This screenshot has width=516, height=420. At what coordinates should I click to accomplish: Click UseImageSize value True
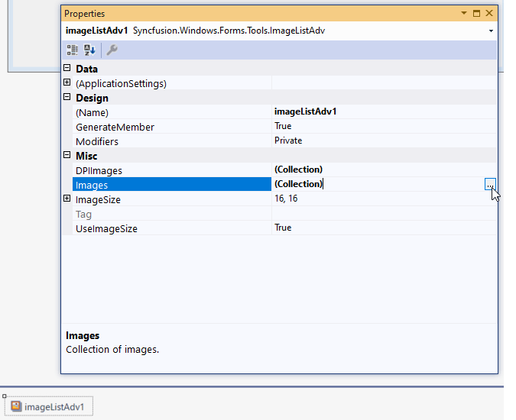tap(384, 228)
